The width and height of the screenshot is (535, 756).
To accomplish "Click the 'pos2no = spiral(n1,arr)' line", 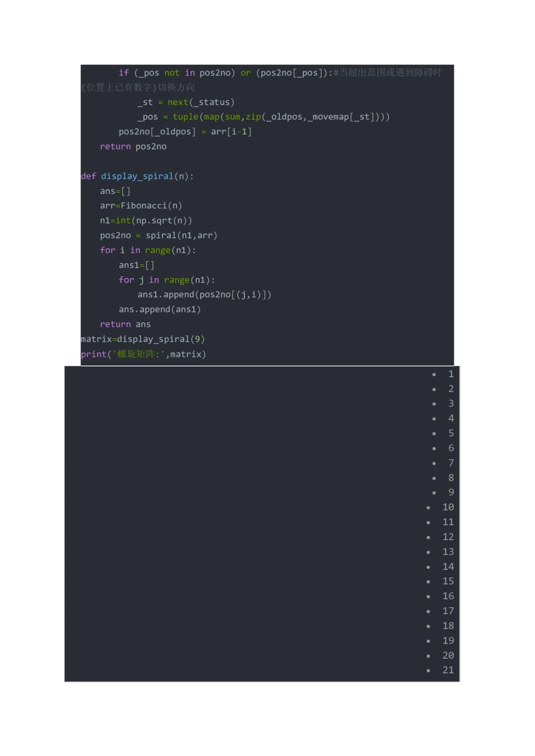I will point(158,236).
